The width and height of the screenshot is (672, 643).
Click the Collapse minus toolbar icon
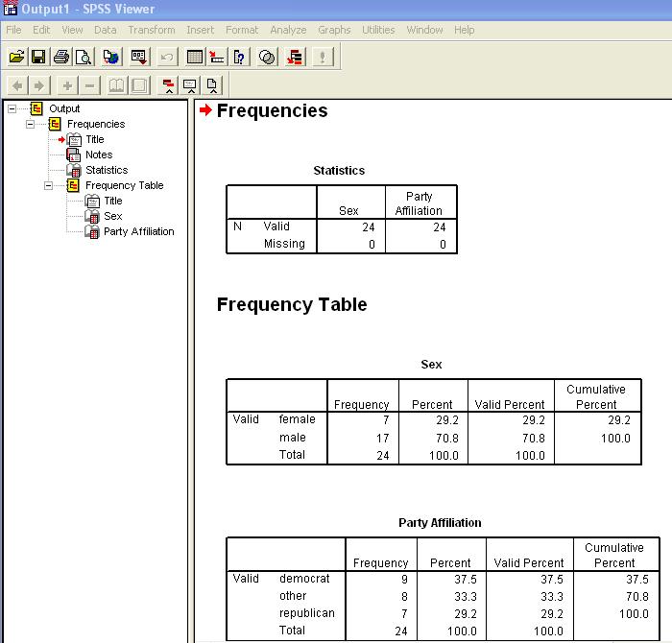coord(89,85)
